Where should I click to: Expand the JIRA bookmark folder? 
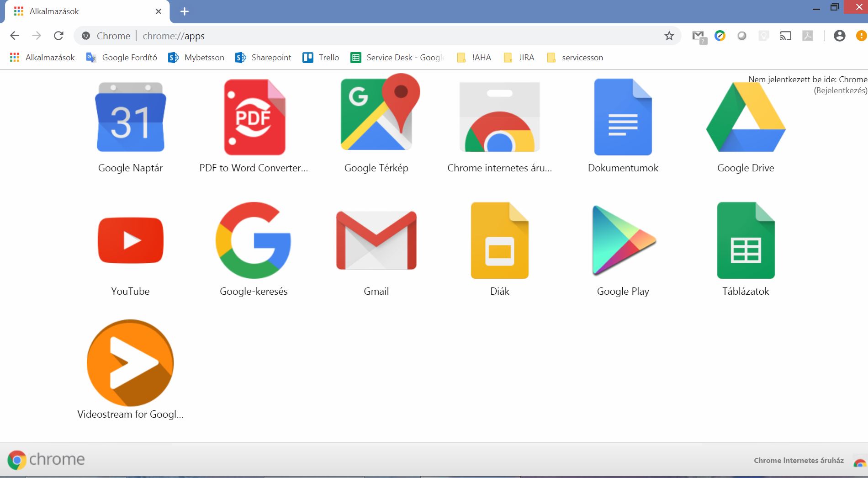(519, 58)
